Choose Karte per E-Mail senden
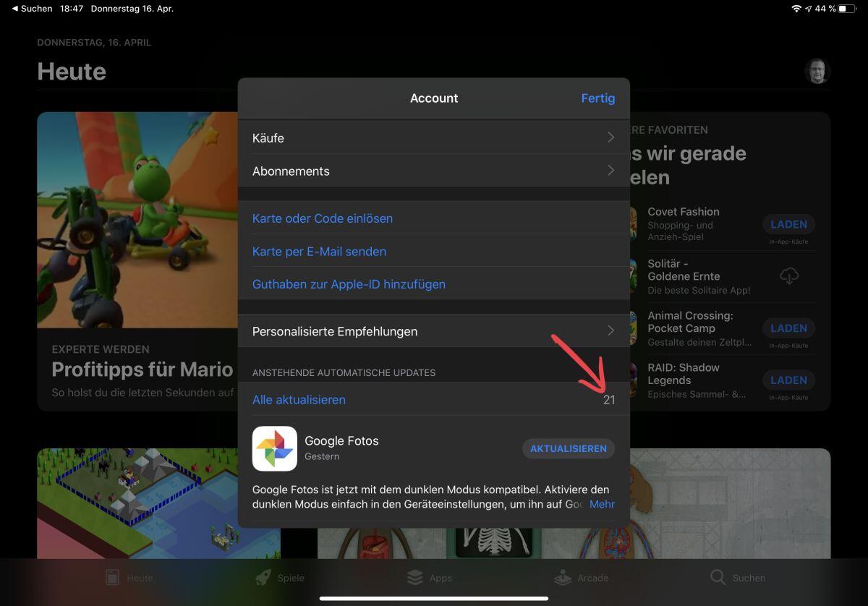868x606 pixels. coord(319,252)
